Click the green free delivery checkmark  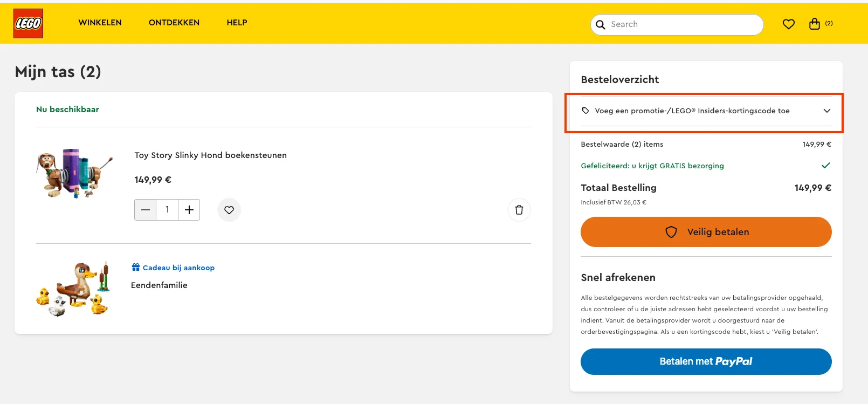826,166
